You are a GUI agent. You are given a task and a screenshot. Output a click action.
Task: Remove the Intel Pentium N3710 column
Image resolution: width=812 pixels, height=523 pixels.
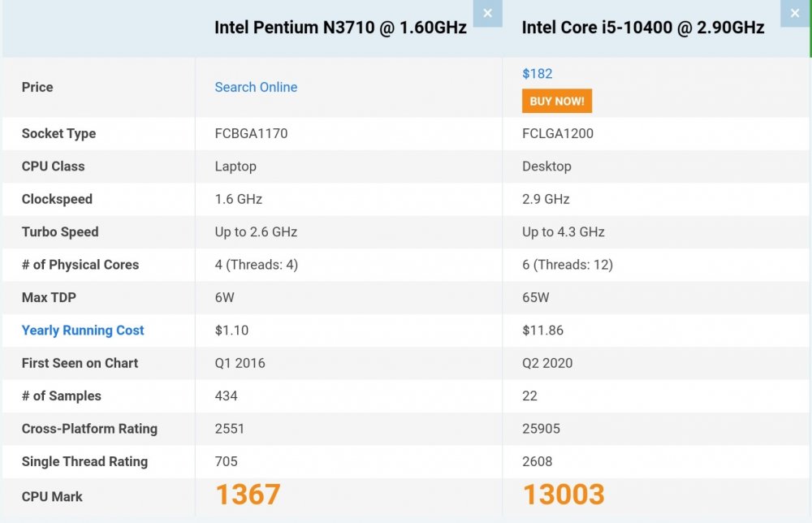[487, 13]
